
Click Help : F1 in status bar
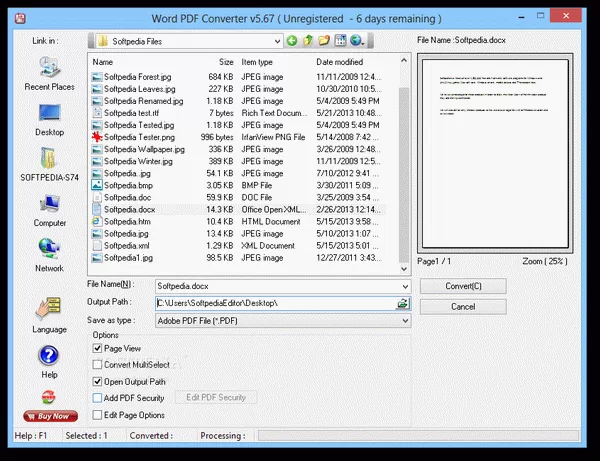31,436
